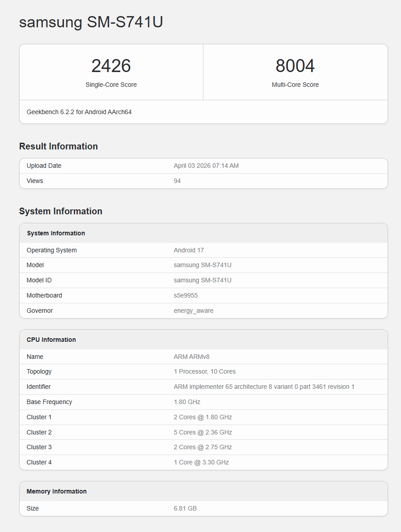Image resolution: width=401 pixels, height=532 pixels.
Task: Select the Multi-Core Score value 8004
Action: [x=295, y=66]
